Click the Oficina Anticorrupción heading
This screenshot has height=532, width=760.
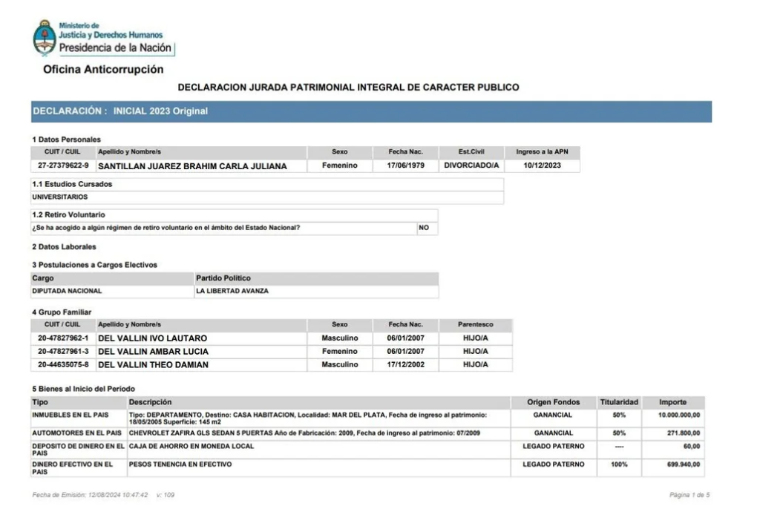[103, 70]
